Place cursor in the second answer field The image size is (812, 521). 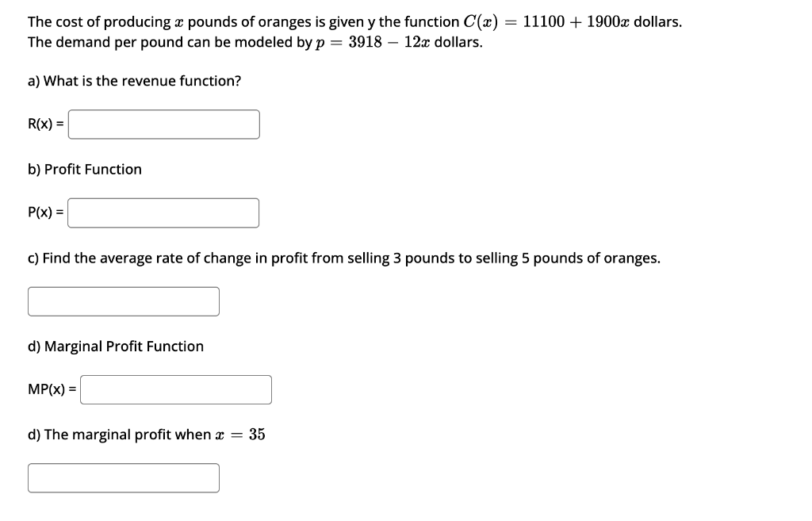163,213
